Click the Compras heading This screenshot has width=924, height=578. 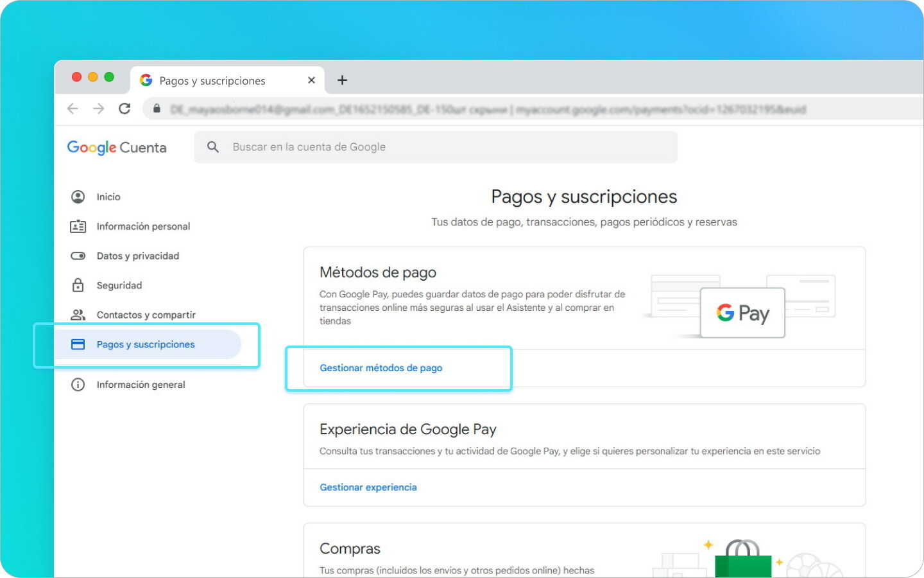tap(350, 548)
